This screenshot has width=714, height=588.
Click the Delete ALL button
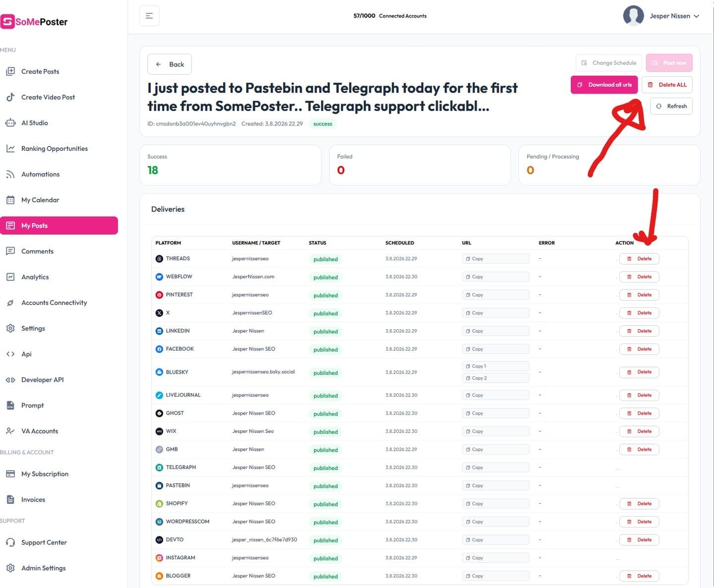pos(667,85)
